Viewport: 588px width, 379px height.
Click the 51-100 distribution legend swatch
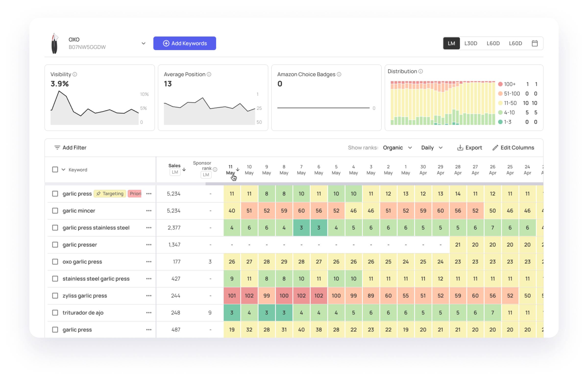(500, 94)
